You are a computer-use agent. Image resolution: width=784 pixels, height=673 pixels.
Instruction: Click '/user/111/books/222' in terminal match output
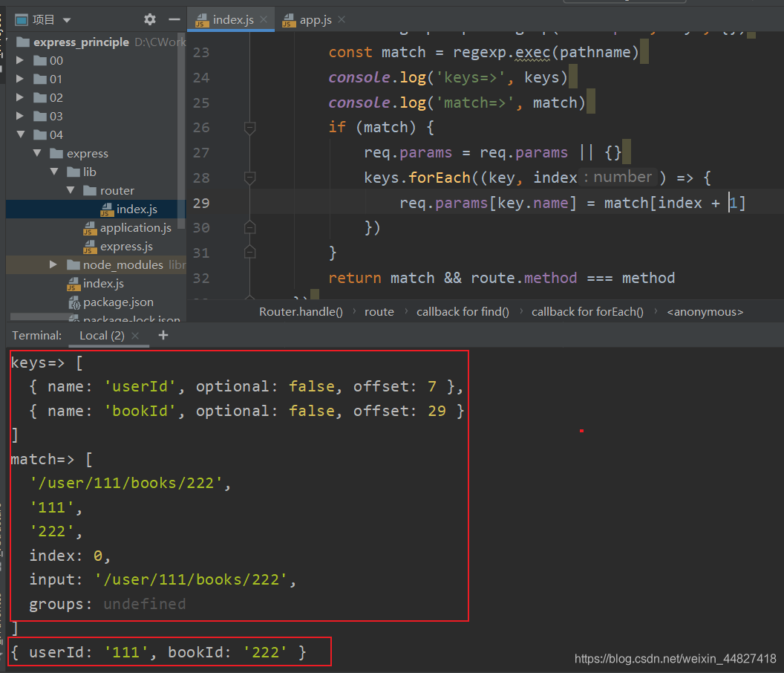tap(126, 483)
